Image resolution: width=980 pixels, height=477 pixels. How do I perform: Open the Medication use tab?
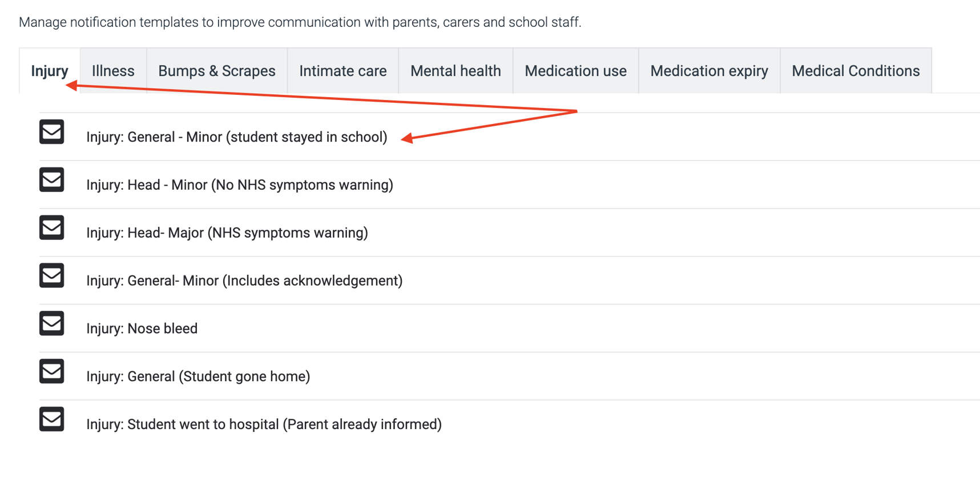pyautogui.click(x=575, y=71)
